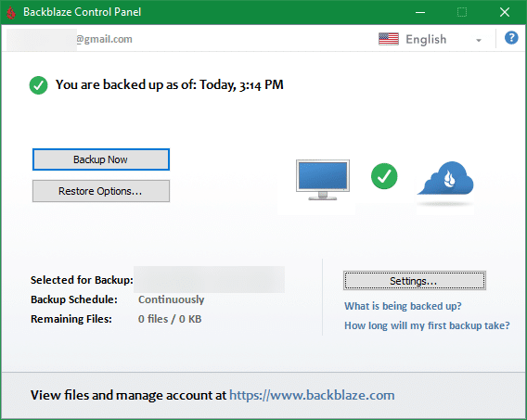Open 'What is being backed up?' link

coord(403,306)
